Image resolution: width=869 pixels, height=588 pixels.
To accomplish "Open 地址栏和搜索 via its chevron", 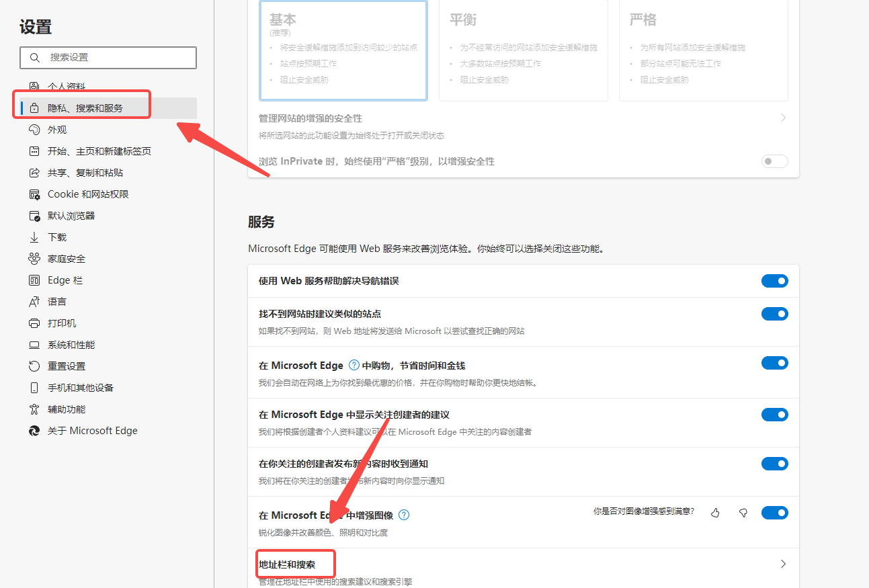I will [x=783, y=564].
